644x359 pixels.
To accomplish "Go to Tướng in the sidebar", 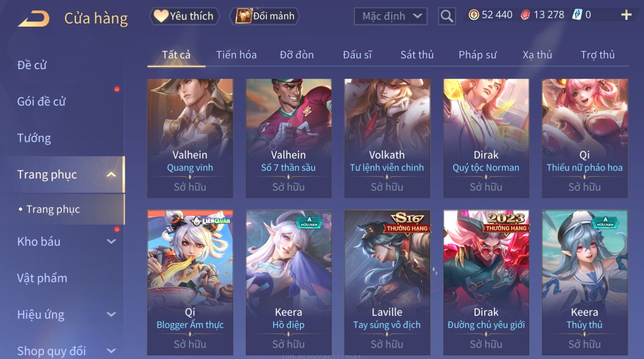I will 34,138.
